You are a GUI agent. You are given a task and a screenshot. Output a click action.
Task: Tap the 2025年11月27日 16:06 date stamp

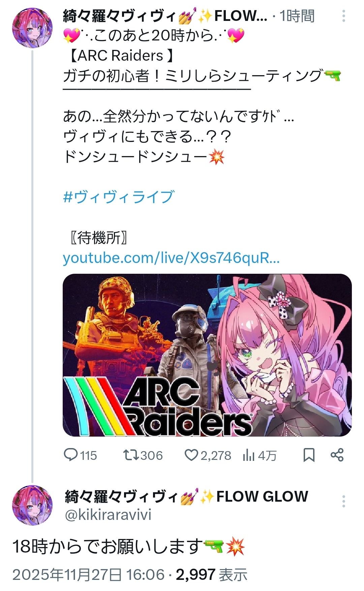coord(89,575)
